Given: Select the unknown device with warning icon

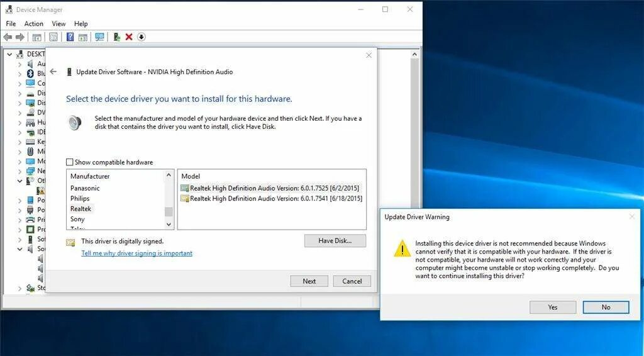Looking at the screenshot, I should click(x=41, y=191).
